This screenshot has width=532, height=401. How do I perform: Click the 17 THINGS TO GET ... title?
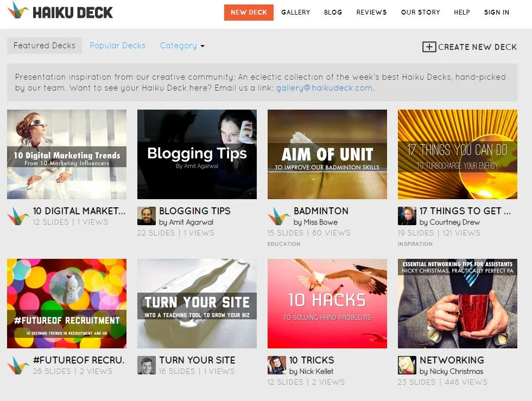coord(465,211)
